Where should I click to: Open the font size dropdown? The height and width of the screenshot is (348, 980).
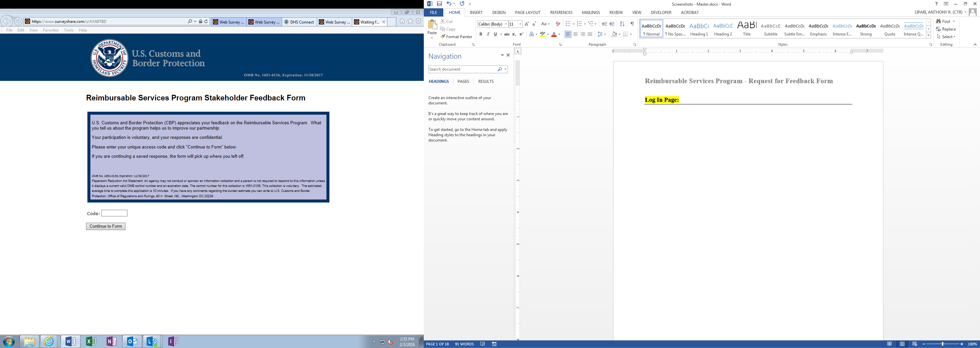520,24
